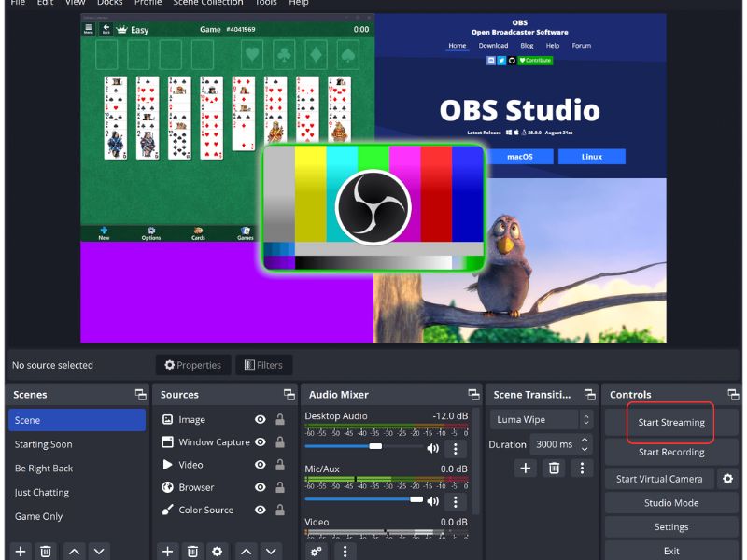Pop out the Controls dock panel
Viewport: 747px width, 560px height.
[x=733, y=395]
